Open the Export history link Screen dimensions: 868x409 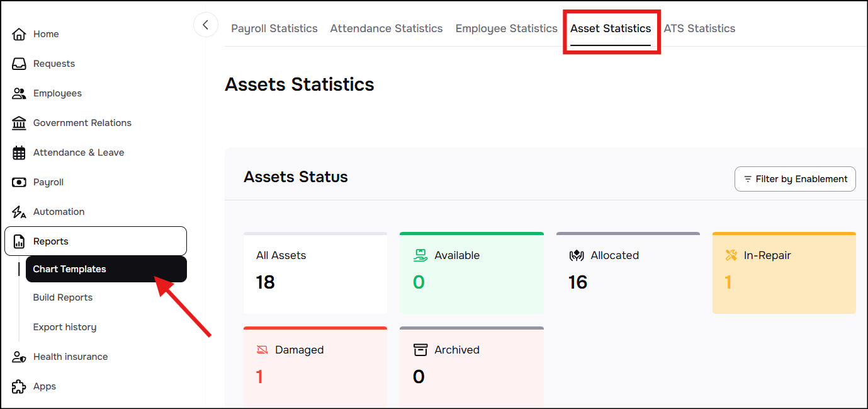coord(65,327)
